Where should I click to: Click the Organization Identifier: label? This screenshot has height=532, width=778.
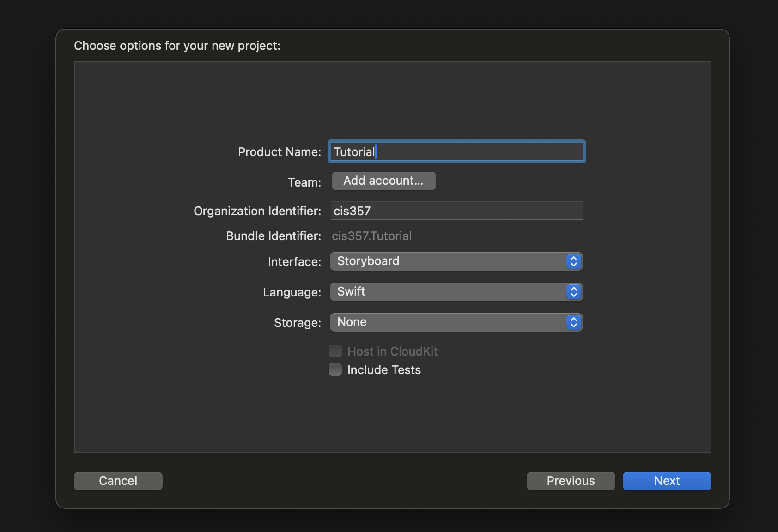[257, 211]
